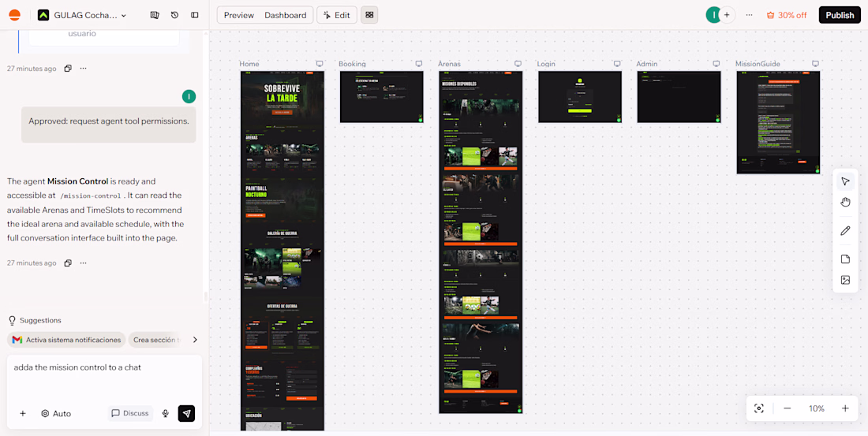Click the 'Approved: request agent tool permissions' message
Screen dimensions: 868x436
(109, 125)
